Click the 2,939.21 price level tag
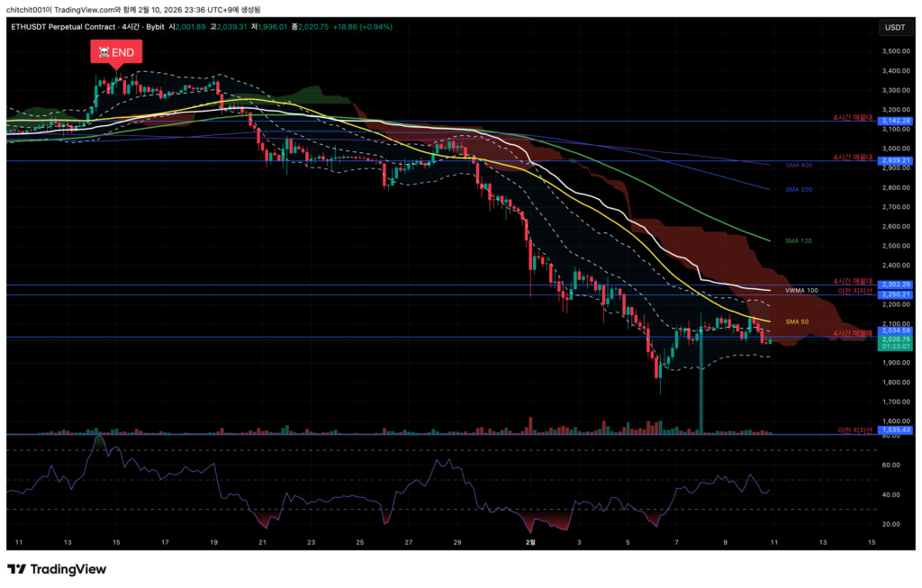Image resolution: width=922 pixels, height=588 pixels. click(x=894, y=161)
